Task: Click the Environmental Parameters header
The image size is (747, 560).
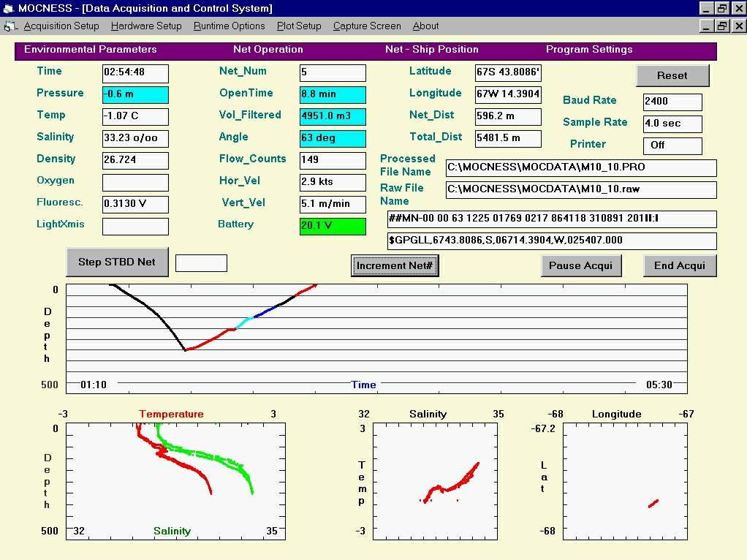Action: 91,50
